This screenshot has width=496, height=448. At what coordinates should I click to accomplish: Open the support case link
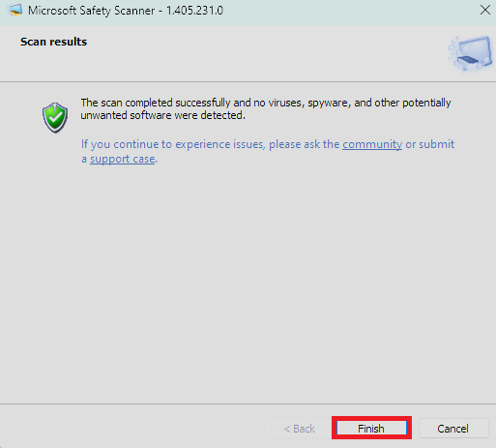tap(122, 159)
